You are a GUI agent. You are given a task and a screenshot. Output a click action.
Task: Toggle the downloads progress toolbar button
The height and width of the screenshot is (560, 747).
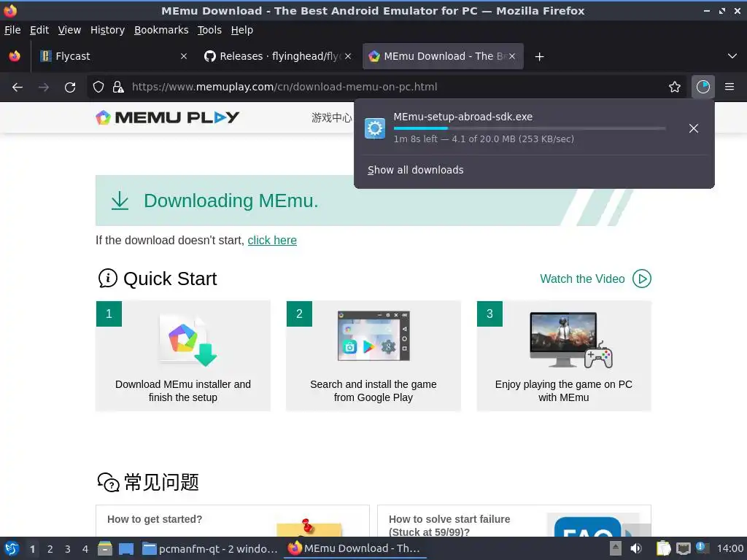coord(703,87)
